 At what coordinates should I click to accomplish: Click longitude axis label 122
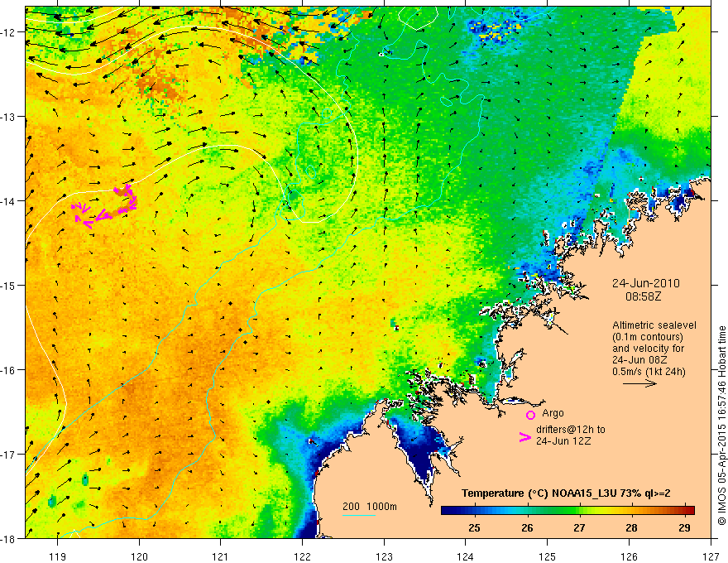[302, 556]
